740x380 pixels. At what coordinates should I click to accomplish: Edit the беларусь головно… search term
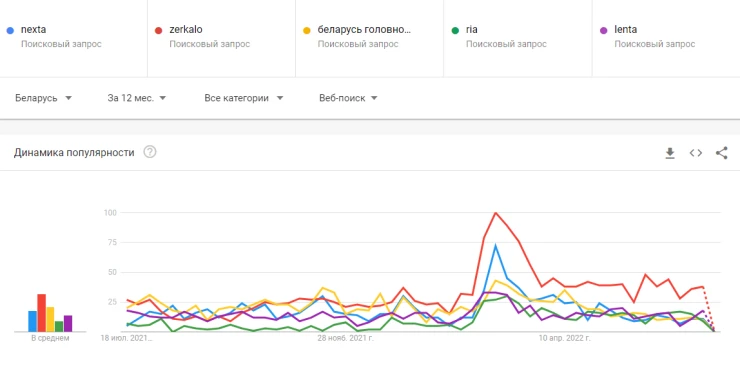[x=364, y=29]
